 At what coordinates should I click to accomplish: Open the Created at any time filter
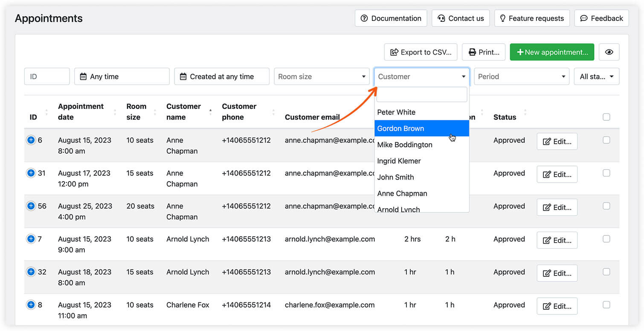[222, 76]
